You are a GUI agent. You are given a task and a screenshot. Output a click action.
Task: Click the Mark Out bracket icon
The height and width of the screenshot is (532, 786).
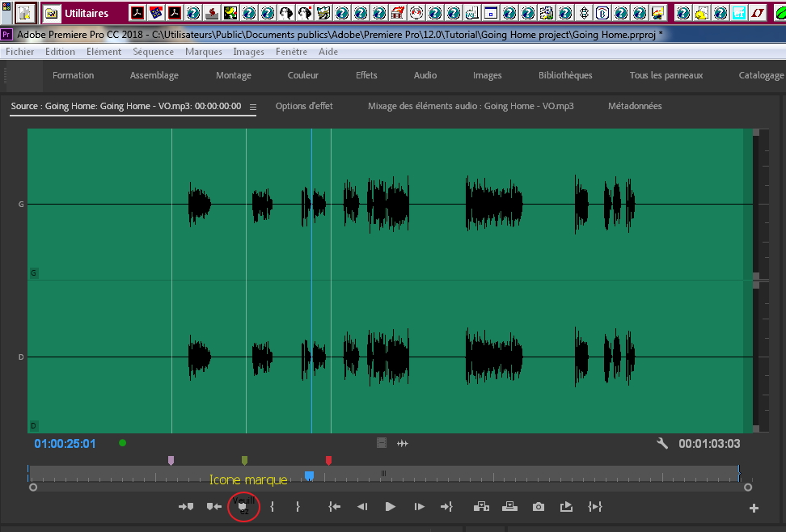tap(298, 507)
